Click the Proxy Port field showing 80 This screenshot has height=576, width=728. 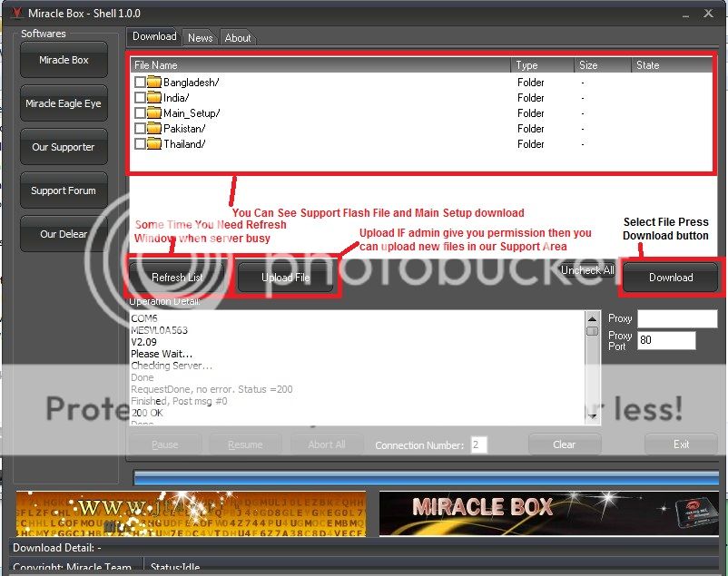[666, 340]
